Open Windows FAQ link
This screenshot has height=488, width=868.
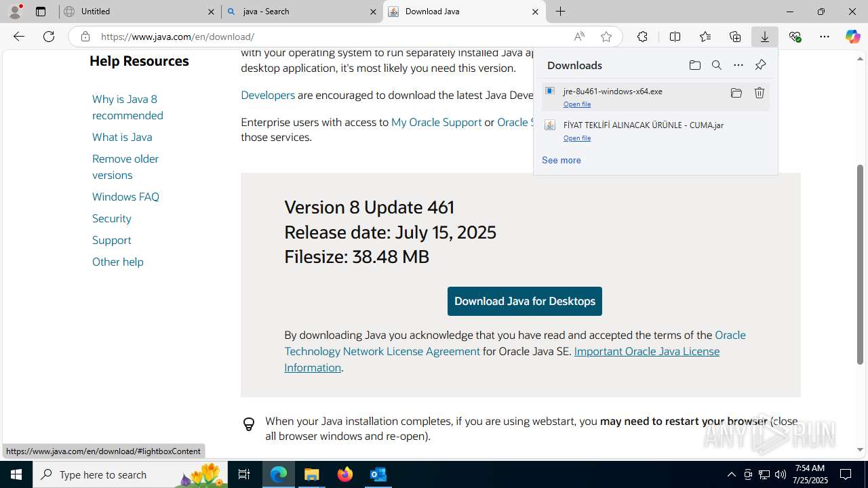(x=125, y=197)
